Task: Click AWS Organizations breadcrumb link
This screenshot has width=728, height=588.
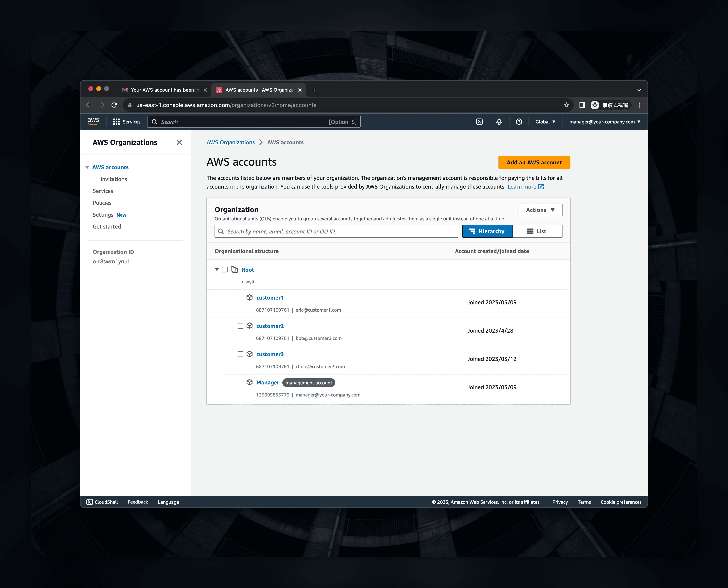Action: [x=231, y=142]
